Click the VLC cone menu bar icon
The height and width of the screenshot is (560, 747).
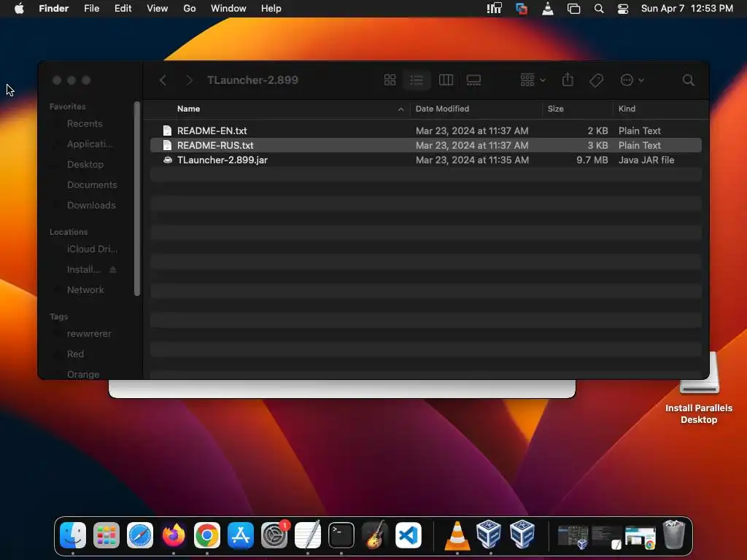coord(548,9)
